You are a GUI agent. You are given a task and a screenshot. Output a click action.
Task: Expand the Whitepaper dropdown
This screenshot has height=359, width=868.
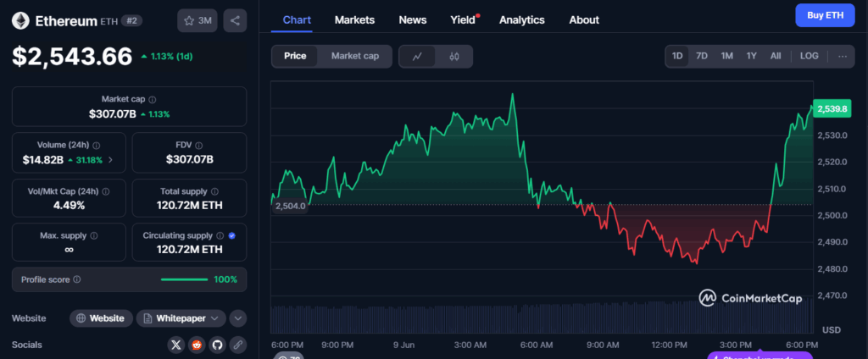(x=181, y=318)
